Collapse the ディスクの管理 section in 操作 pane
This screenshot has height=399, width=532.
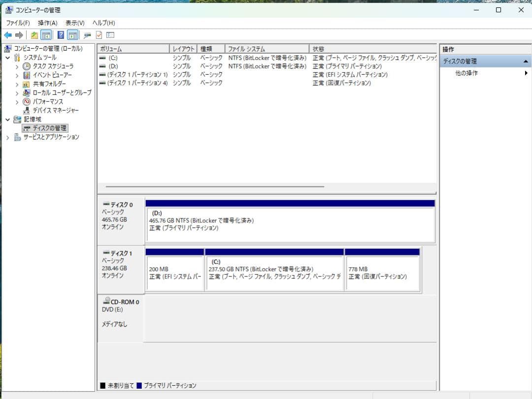526,61
